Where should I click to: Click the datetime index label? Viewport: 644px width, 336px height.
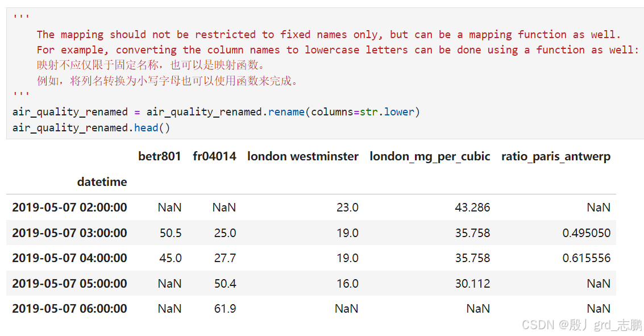tap(102, 182)
